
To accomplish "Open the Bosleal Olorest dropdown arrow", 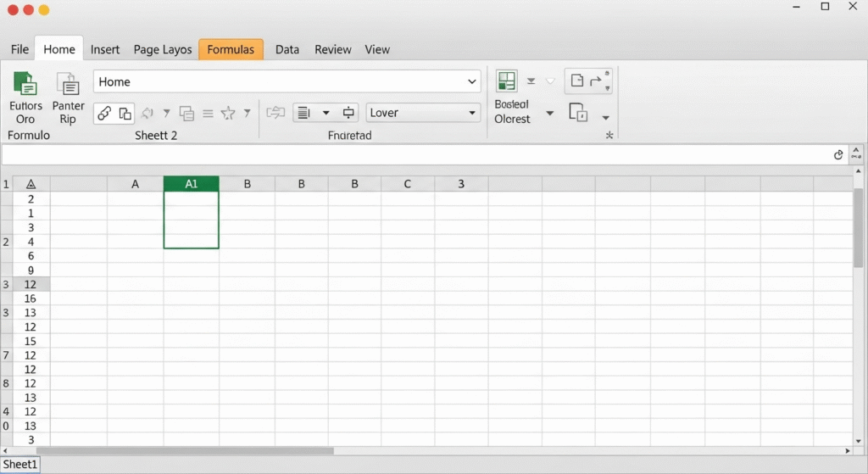I will [x=549, y=113].
